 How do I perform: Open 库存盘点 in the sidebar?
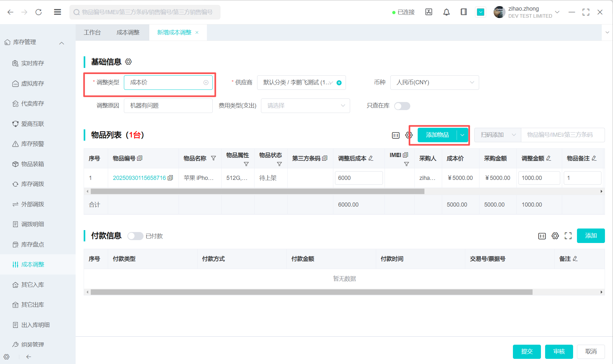coord(33,245)
